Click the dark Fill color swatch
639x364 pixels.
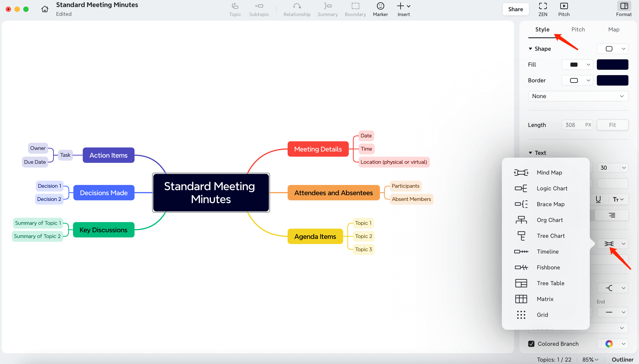click(612, 65)
